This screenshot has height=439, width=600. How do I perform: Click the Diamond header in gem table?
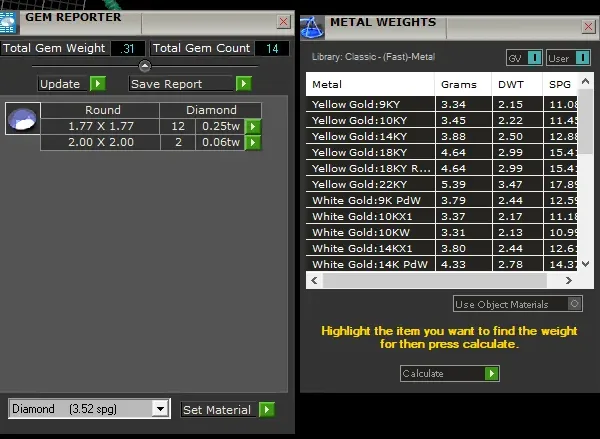[211, 110]
